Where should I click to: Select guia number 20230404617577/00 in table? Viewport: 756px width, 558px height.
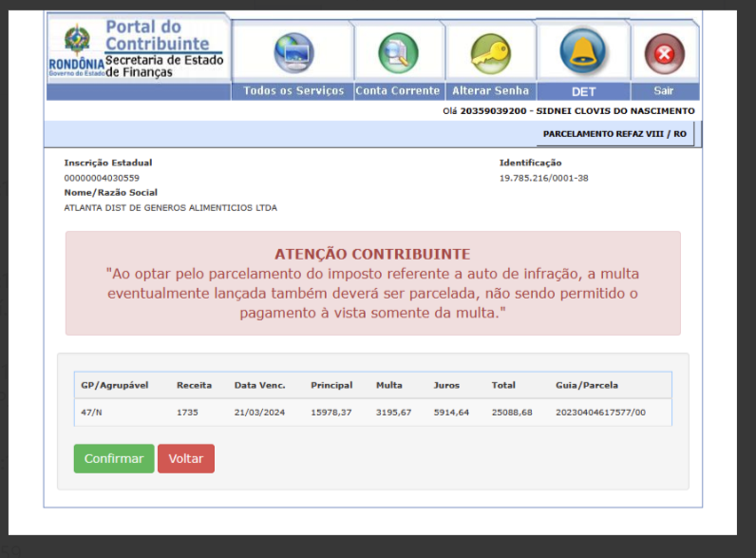point(600,412)
